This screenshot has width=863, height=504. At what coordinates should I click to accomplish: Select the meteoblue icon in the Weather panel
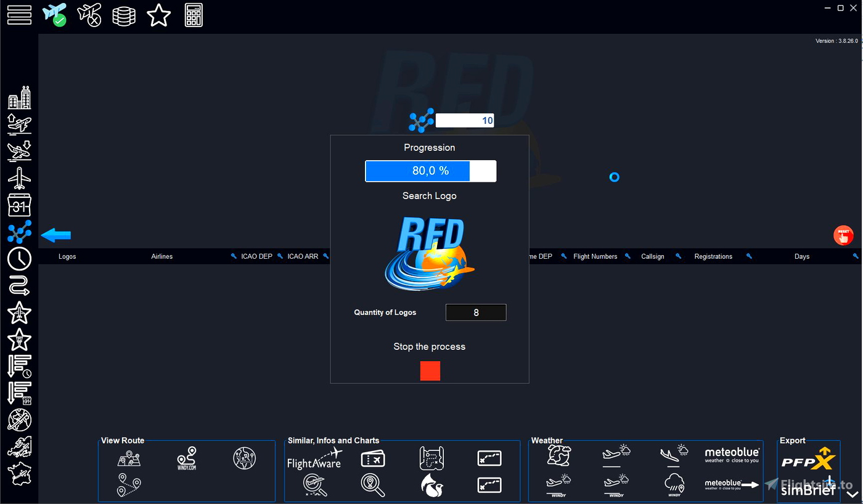tap(732, 455)
